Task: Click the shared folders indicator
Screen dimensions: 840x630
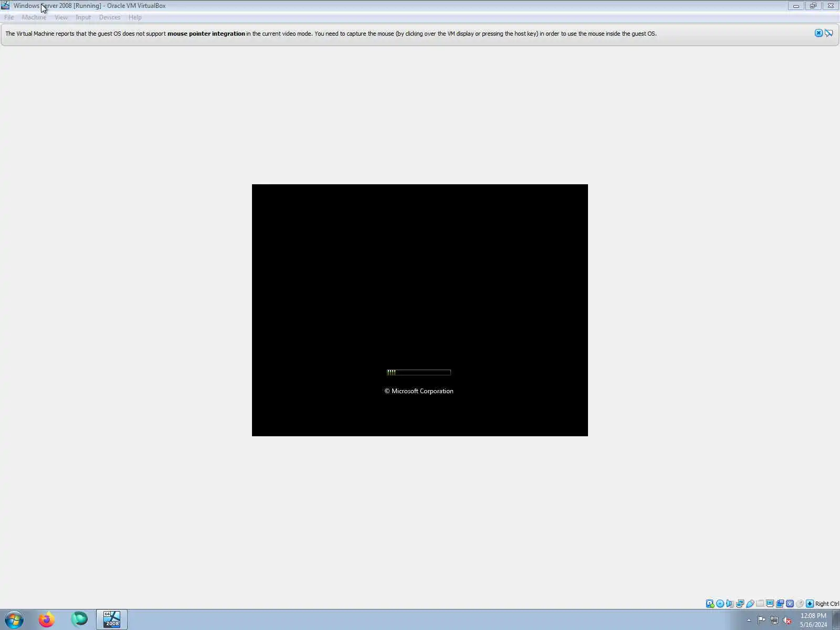Action: [x=760, y=604]
